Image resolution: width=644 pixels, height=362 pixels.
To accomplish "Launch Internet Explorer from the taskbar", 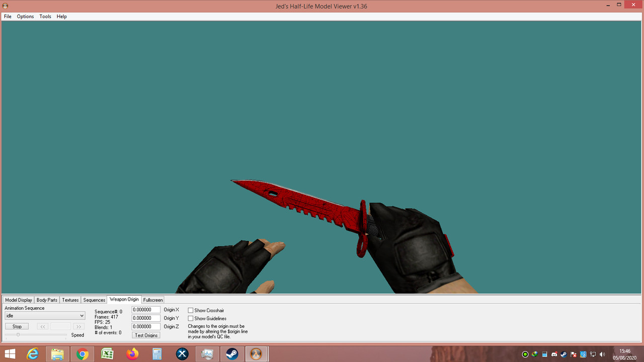I will pyautogui.click(x=33, y=354).
